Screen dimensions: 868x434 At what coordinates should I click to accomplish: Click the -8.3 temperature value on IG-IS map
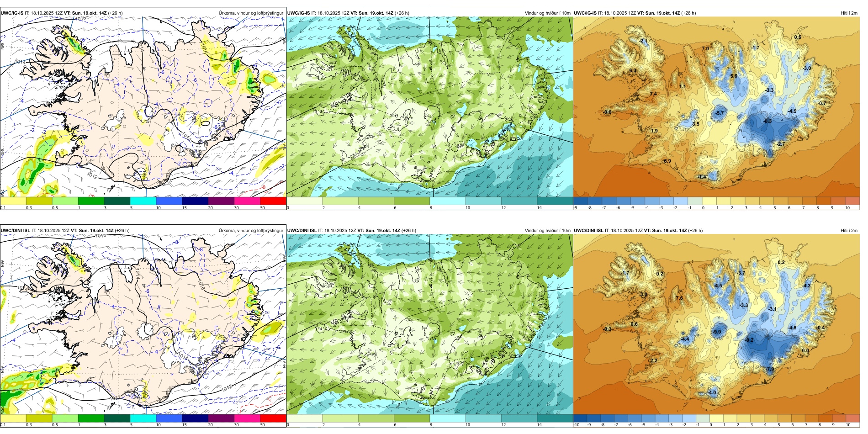pyautogui.click(x=767, y=121)
